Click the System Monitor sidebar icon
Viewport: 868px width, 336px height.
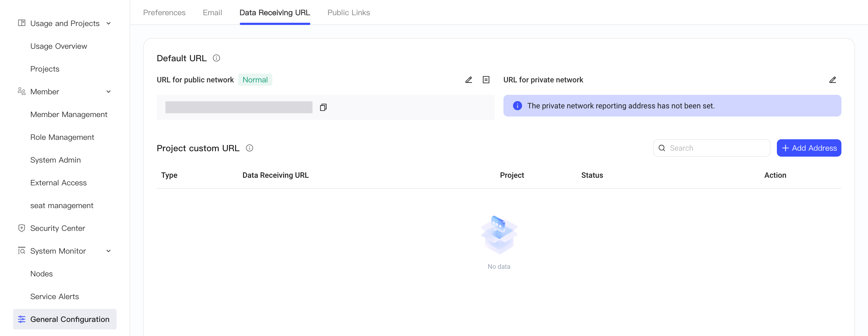[22, 251]
